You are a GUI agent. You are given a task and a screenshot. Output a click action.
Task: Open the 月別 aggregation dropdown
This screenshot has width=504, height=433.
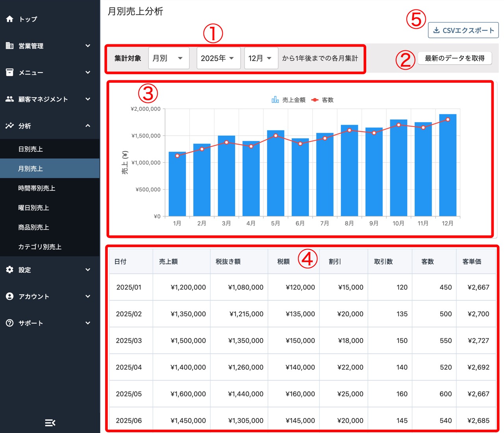pyautogui.click(x=169, y=58)
